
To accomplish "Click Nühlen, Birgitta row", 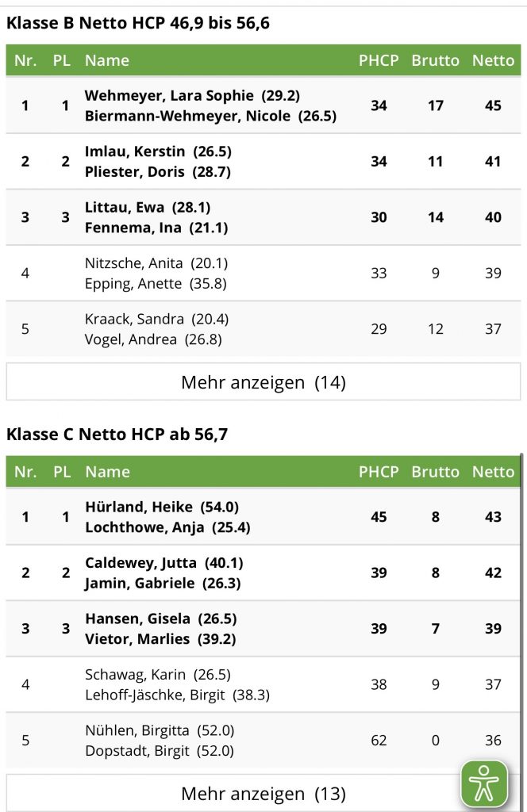I will point(263,741).
